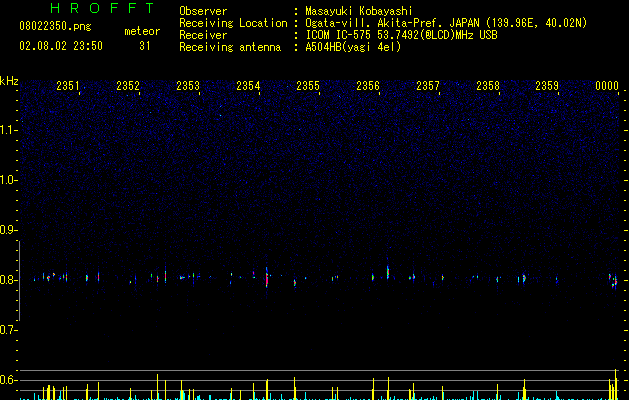629x400 pixels.
Task: Click the 2359 time marker
Action: pos(547,85)
